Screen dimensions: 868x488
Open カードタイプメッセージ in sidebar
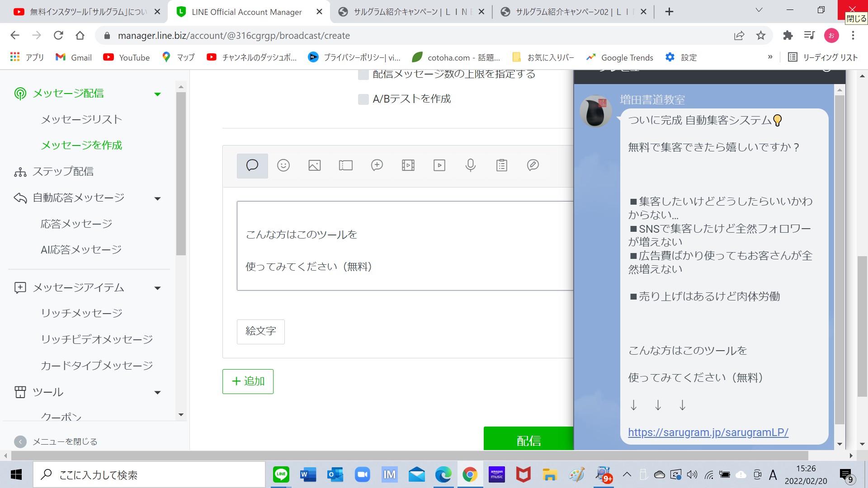coord(97,365)
